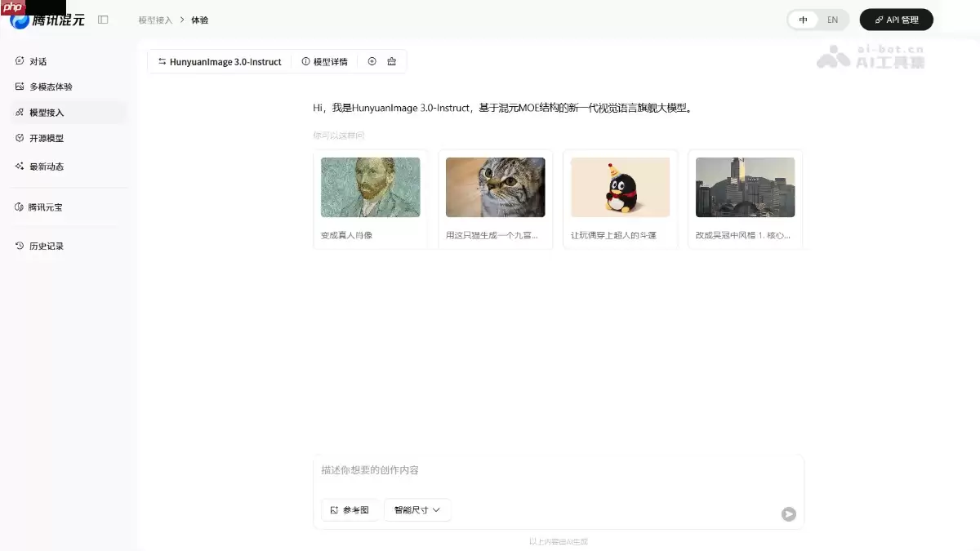Open API 管理

click(x=896, y=19)
